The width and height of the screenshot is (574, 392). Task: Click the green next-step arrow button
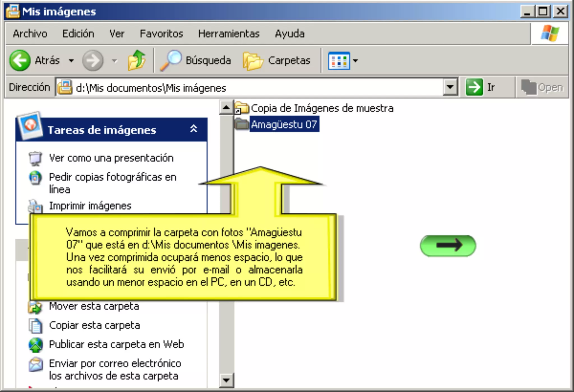(448, 246)
